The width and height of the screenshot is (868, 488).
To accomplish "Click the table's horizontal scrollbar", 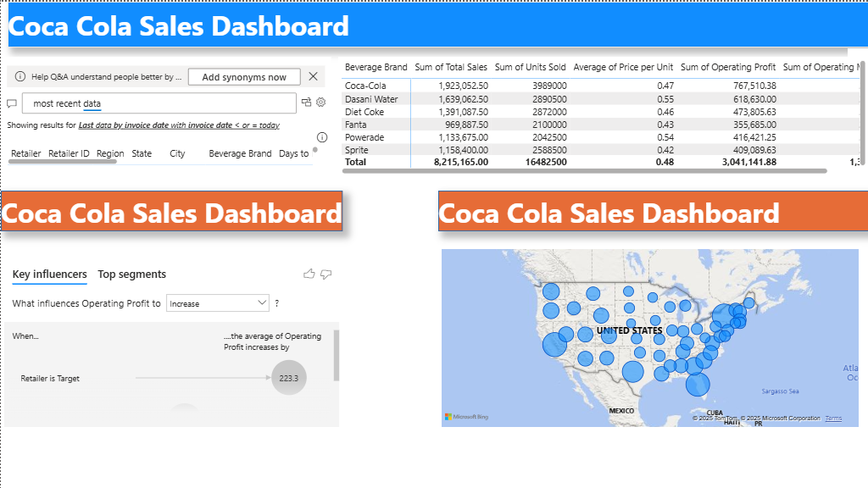I will click(x=585, y=171).
